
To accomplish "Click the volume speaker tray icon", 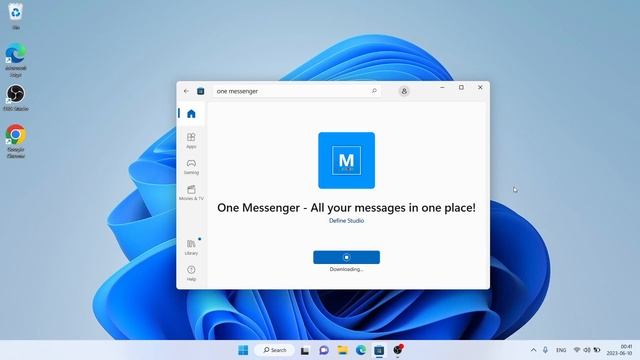I will pyautogui.click(x=587, y=350).
